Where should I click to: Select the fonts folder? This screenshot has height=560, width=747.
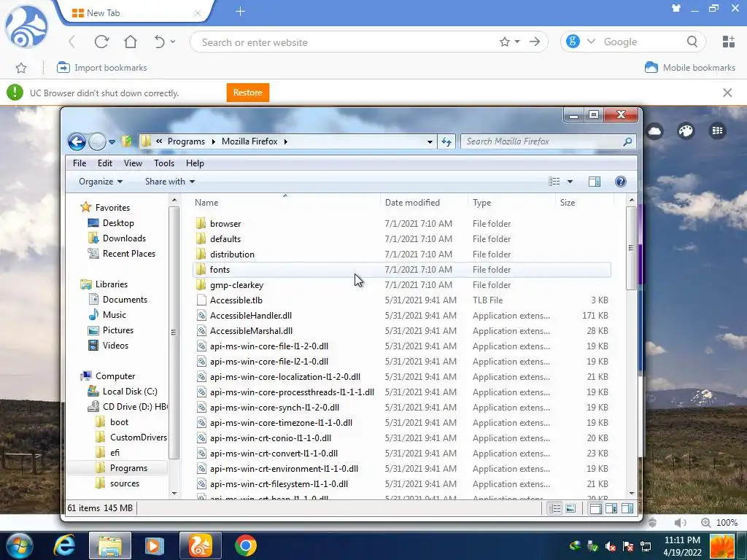tap(402, 270)
